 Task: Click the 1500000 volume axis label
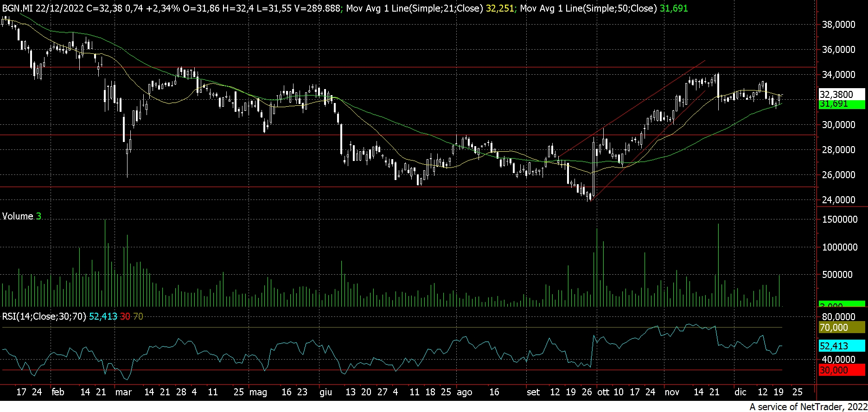click(x=839, y=220)
